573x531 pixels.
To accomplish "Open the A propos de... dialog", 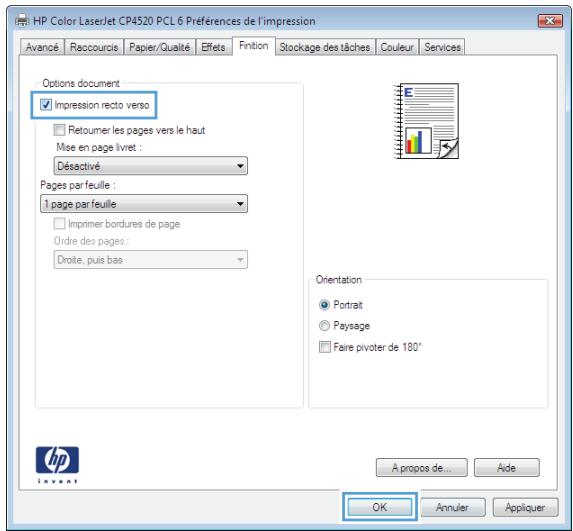I will point(421,467).
